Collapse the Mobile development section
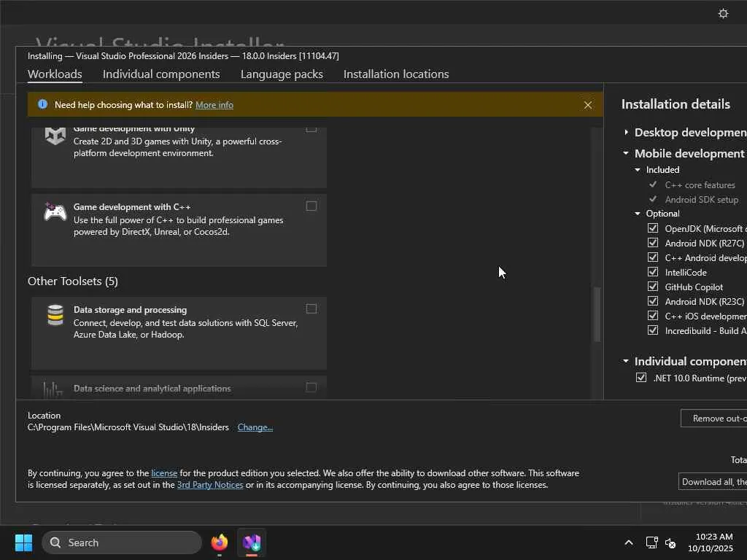This screenshot has height=560, width=747. tap(626, 153)
